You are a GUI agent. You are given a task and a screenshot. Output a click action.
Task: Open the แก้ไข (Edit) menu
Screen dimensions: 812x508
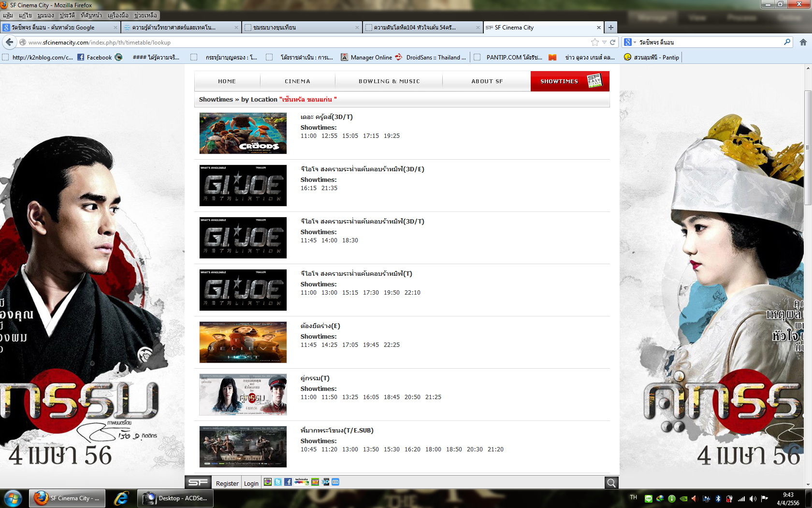tap(25, 15)
